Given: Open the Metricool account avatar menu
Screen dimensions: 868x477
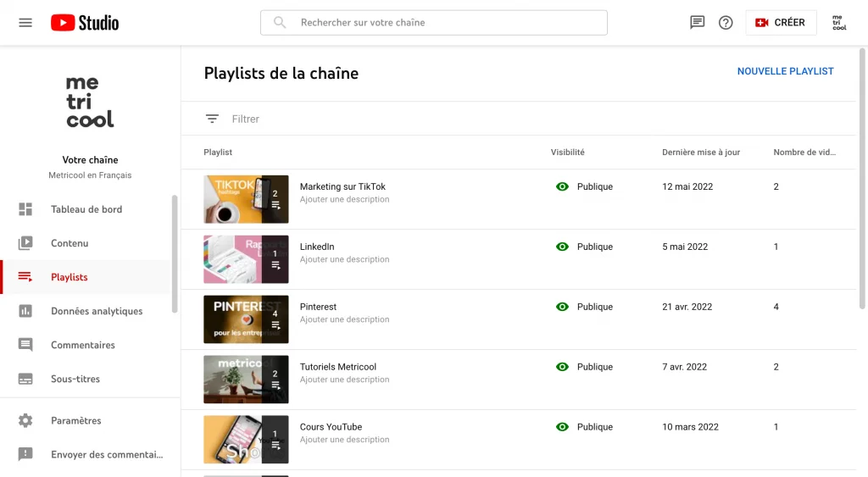Looking at the screenshot, I should click(x=839, y=23).
